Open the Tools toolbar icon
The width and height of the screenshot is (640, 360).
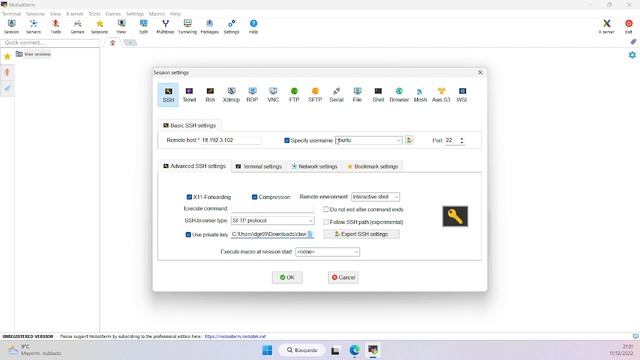click(x=56, y=27)
